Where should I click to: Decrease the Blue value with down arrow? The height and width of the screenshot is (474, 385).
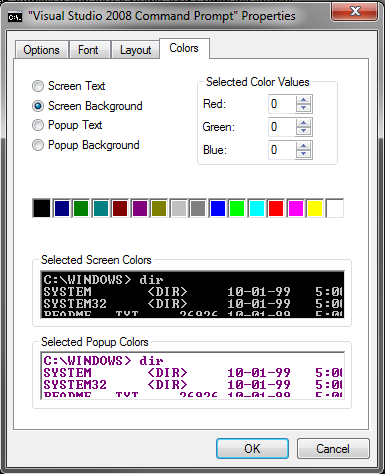tap(303, 154)
